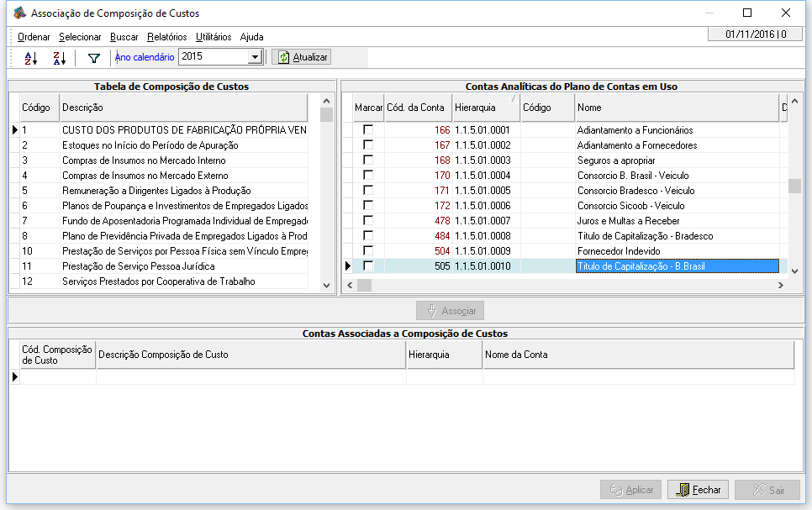
Task: Select row Compras de Insumos no Mercado Externo
Action: tap(145, 176)
